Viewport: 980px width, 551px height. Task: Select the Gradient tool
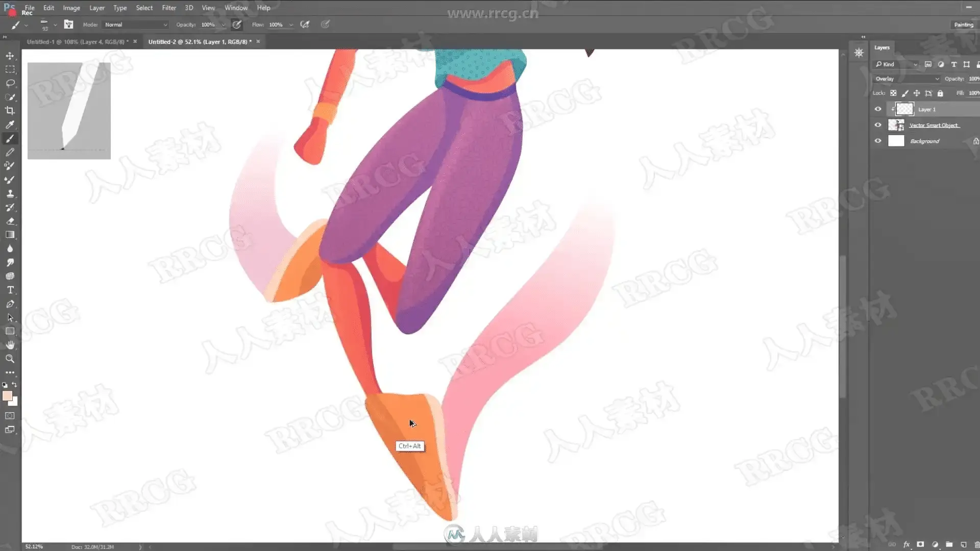tap(10, 235)
